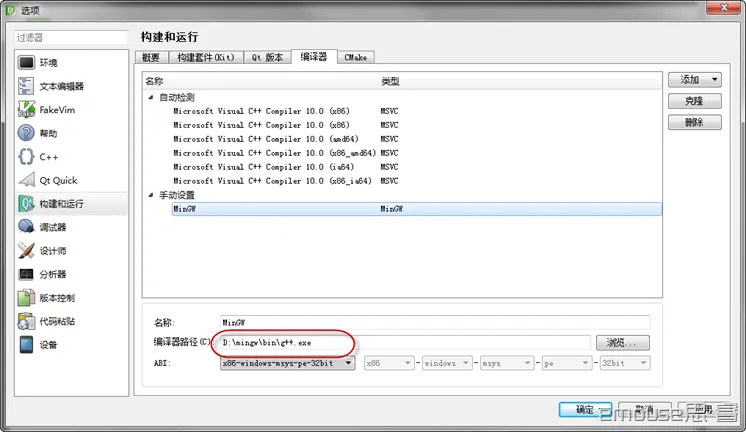Click the 删除 button

tap(695, 122)
